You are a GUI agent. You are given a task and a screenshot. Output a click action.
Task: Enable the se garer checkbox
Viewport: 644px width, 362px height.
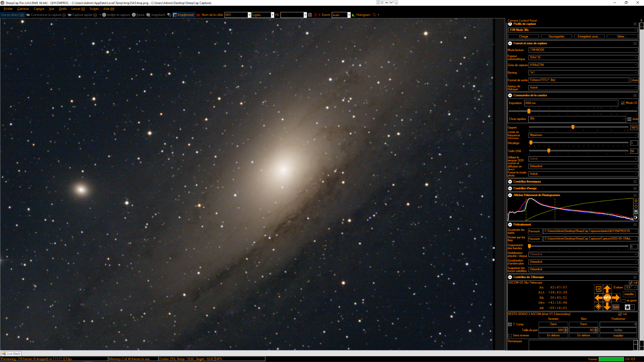[624, 301]
